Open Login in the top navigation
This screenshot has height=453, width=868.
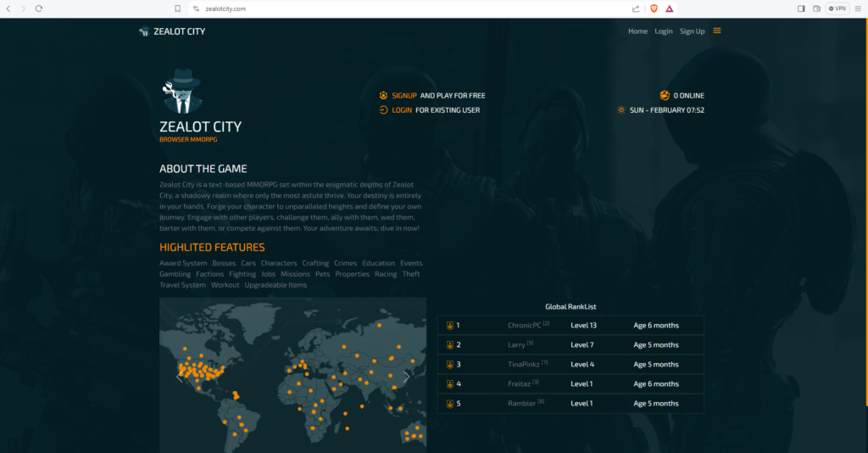[663, 31]
